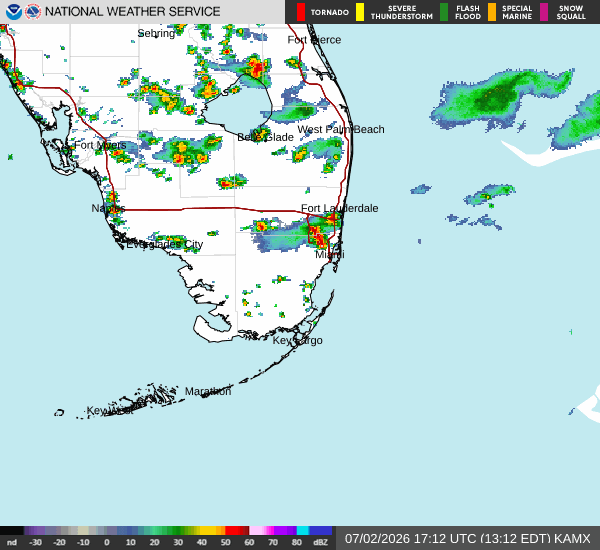Click the yellow Severe Thunderstorm swatch

point(360,12)
